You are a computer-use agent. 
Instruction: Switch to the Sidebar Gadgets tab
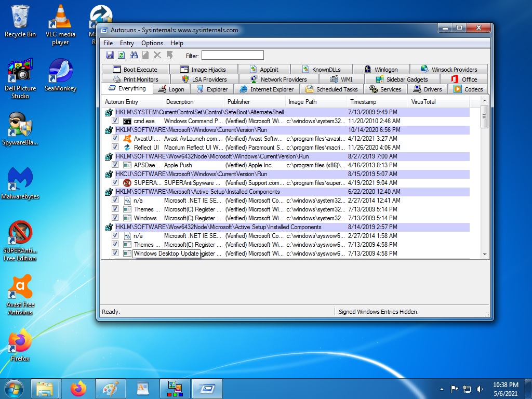(402, 79)
